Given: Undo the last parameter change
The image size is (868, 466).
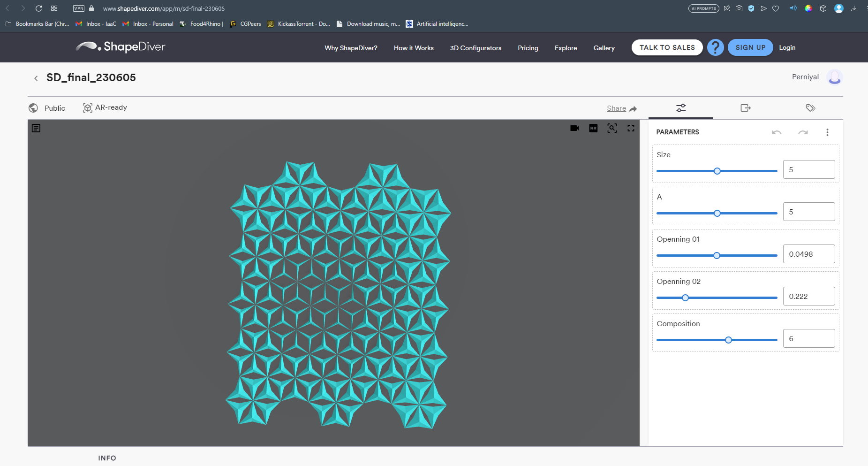Looking at the screenshot, I should [777, 132].
